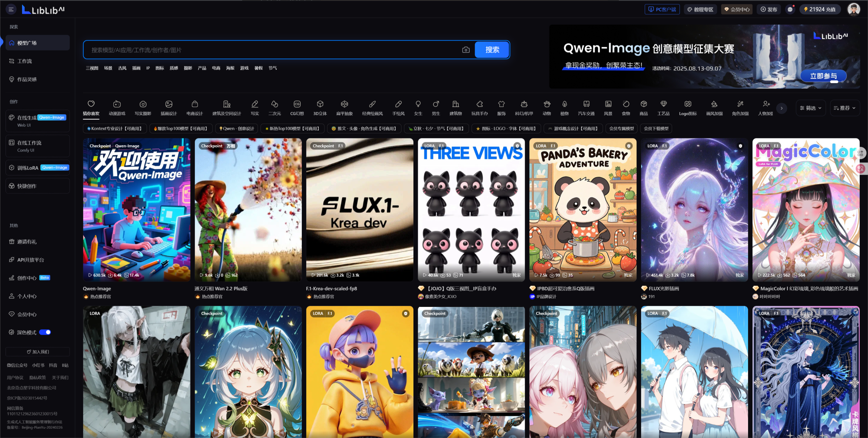The image size is (868, 438).
Task: Open the hamburger menu icon
Action: pos(11,9)
